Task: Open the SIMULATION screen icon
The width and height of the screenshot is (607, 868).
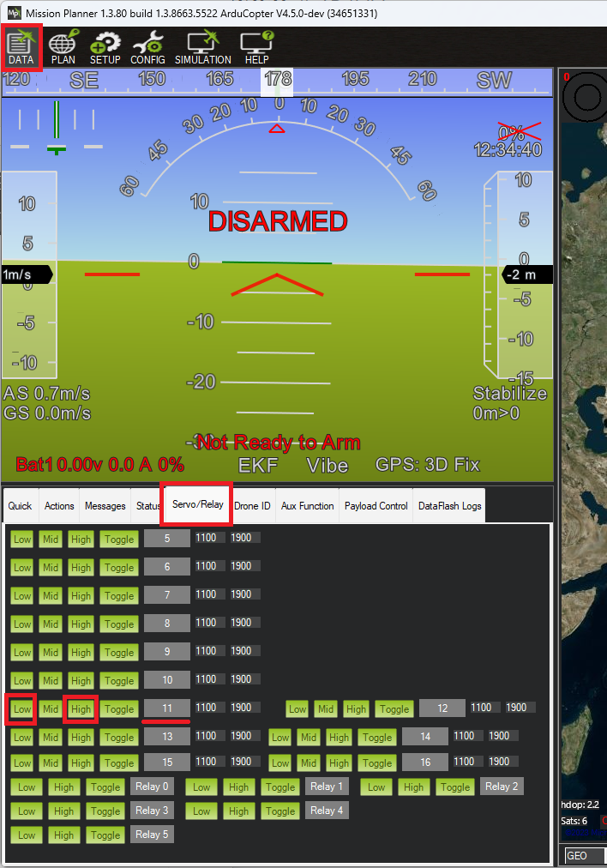Action: click(x=203, y=48)
